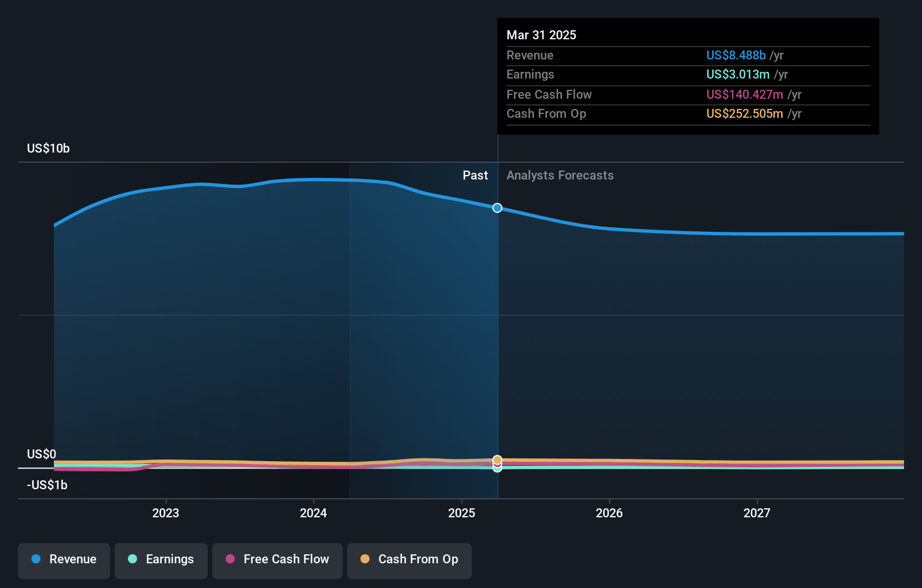Screen dimensions: 922x588
Task: Click the Earnings row label in tooltip
Action: pyautogui.click(x=530, y=74)
